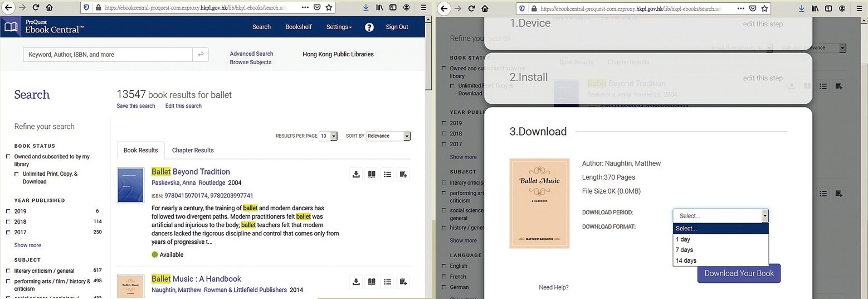
Task: Expand 'Show more' under Year Published in the left window
Action: pos(28,245)
